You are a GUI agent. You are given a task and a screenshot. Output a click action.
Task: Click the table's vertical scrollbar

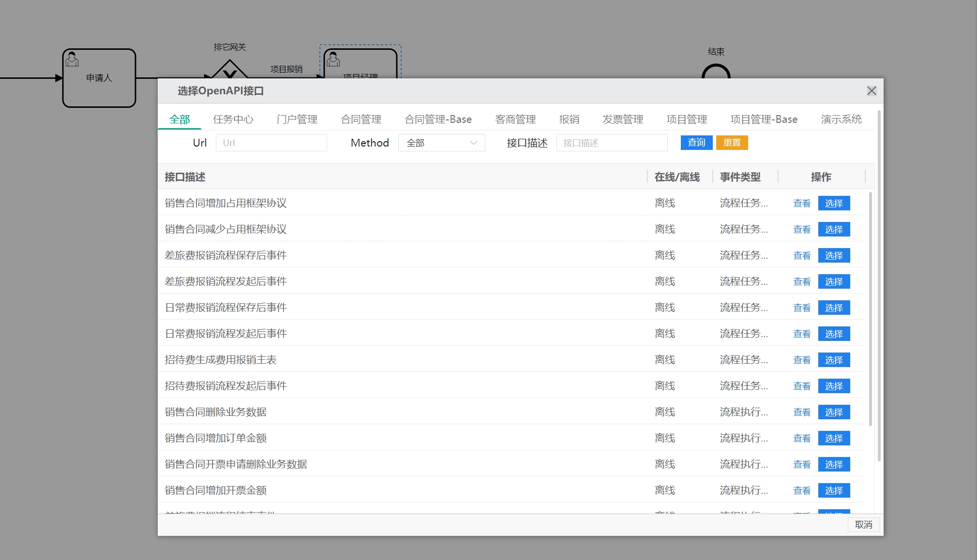pyautogui.click(x=871, y=309)
